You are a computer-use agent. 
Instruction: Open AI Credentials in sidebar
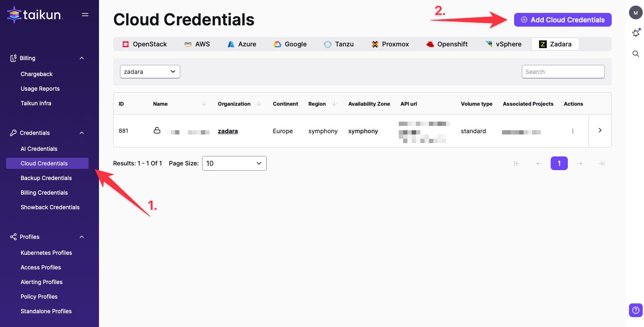[x=39, y=149]
